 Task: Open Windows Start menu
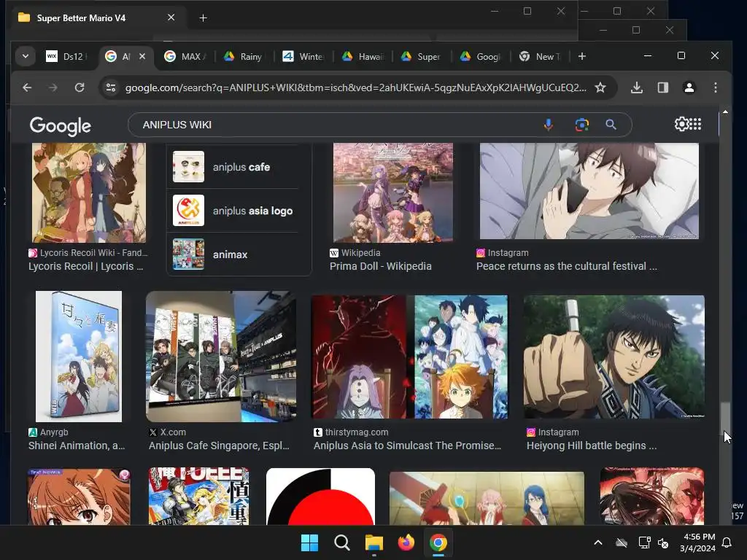[x=309, y=542]
